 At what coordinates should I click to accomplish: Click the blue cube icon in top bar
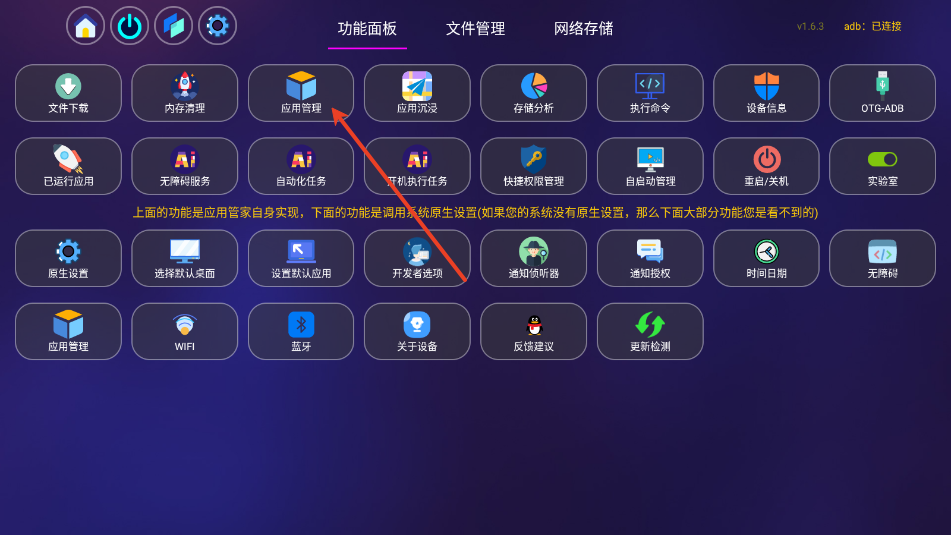point(173,26)
